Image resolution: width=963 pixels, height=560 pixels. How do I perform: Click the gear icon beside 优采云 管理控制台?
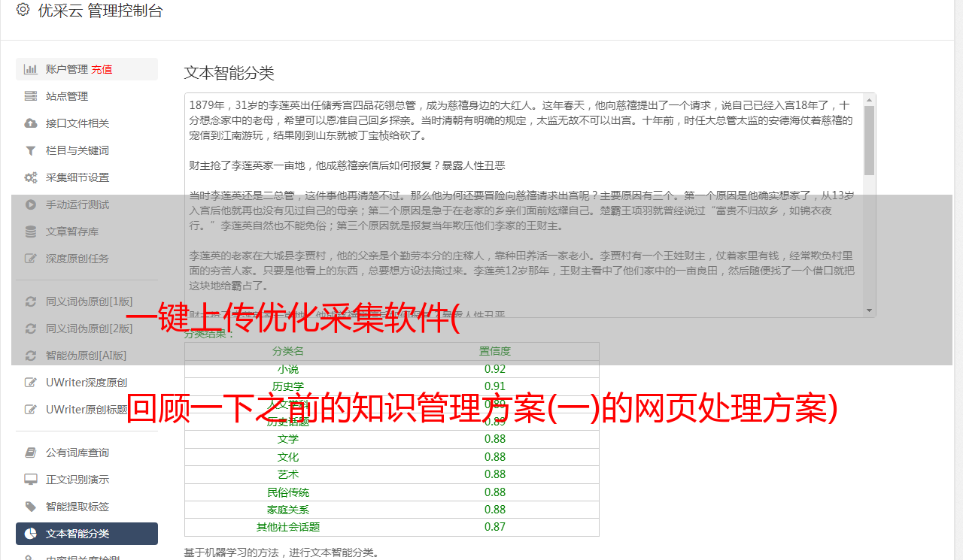23,10
